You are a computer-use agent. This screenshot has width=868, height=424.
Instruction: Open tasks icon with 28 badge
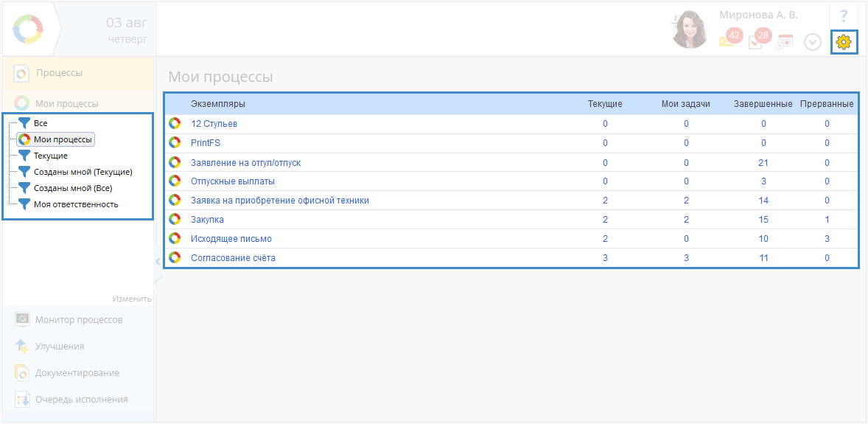756,41
